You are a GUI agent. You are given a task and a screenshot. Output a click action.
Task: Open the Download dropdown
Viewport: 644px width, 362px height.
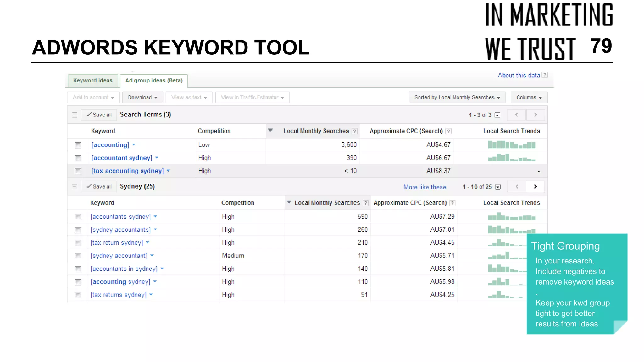point(142,97)
